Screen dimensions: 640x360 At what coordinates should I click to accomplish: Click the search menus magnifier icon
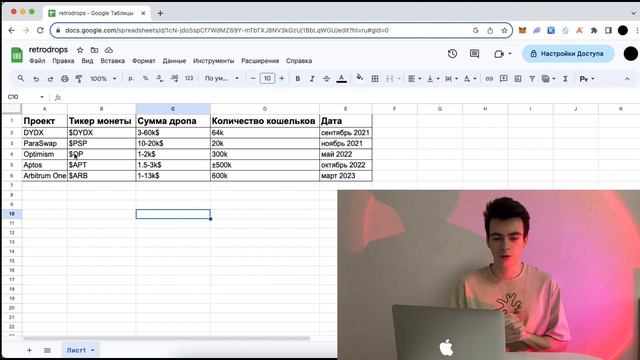20,78
